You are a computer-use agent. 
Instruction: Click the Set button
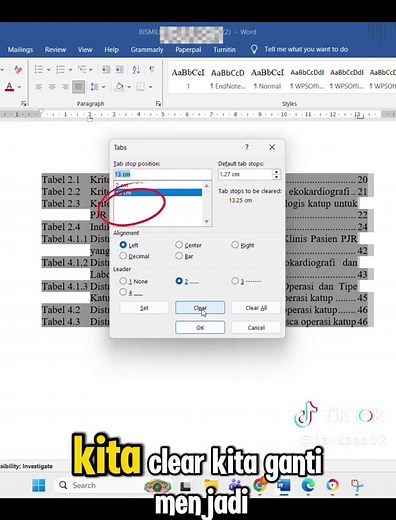[x=144, y=308]
